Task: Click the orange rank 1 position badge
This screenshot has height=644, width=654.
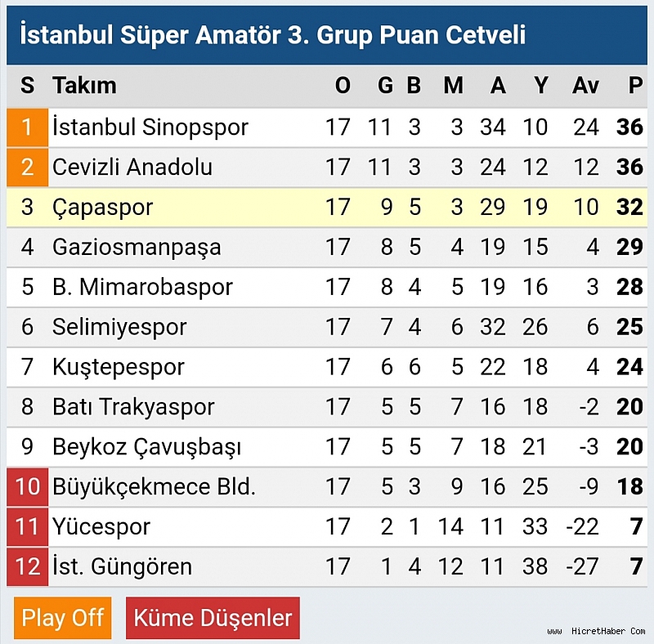Action: (27, 127)
